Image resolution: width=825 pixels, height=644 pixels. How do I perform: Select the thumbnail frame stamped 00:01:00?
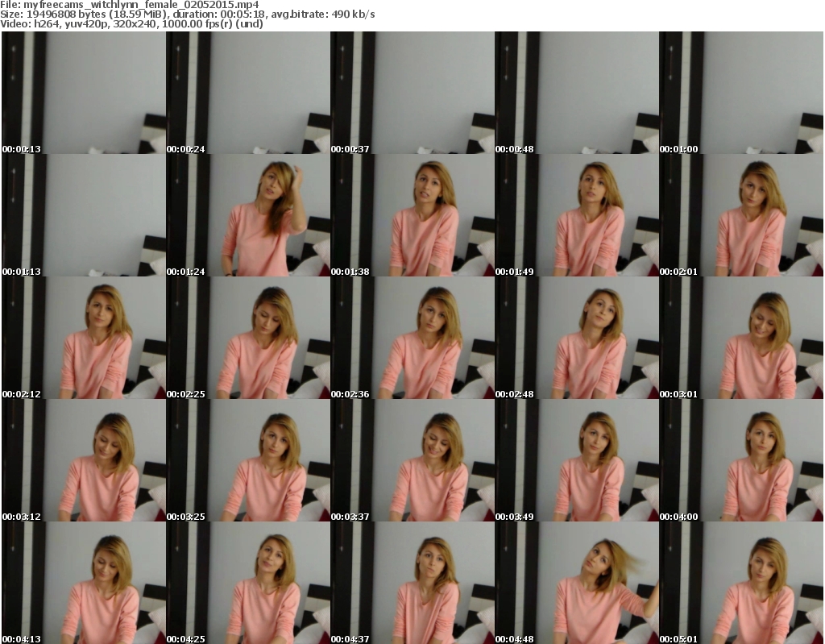(741, 93)
